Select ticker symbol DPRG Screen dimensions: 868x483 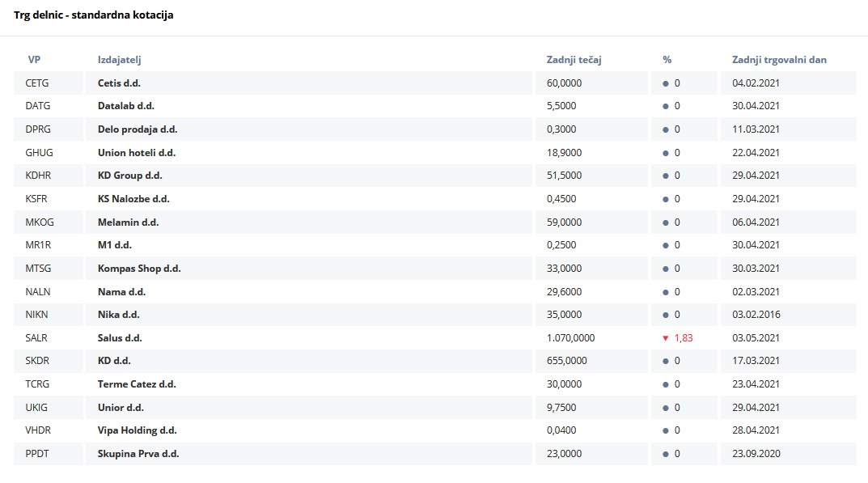point(38,129)
